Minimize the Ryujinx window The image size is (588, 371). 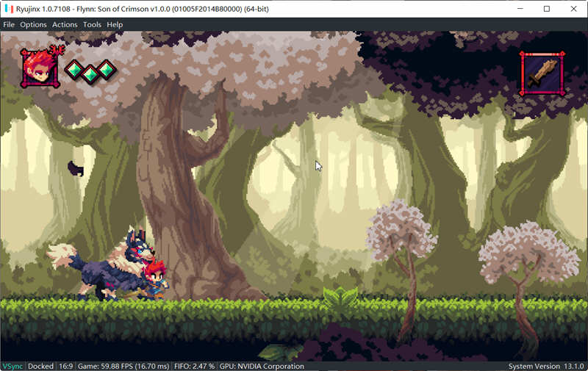click(x=520, y=9)
